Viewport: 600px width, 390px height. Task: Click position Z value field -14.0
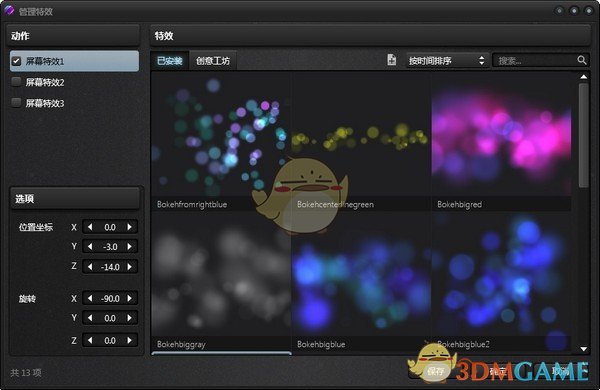tap(110, 266)
